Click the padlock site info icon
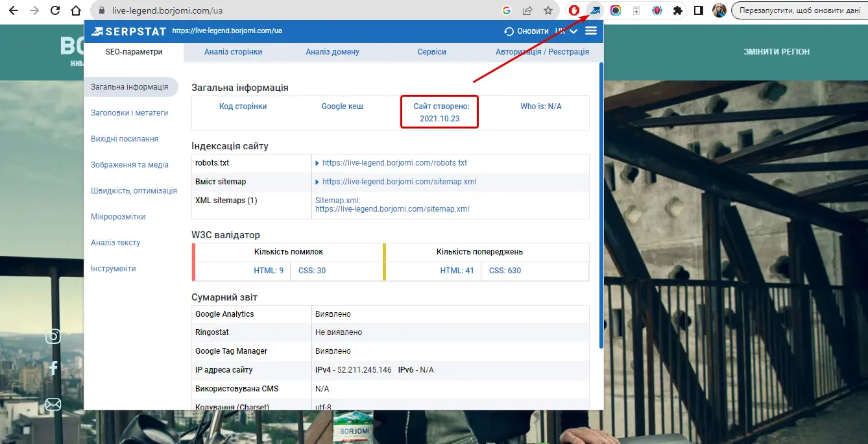868x444 pixels. [x=101, y=10]
